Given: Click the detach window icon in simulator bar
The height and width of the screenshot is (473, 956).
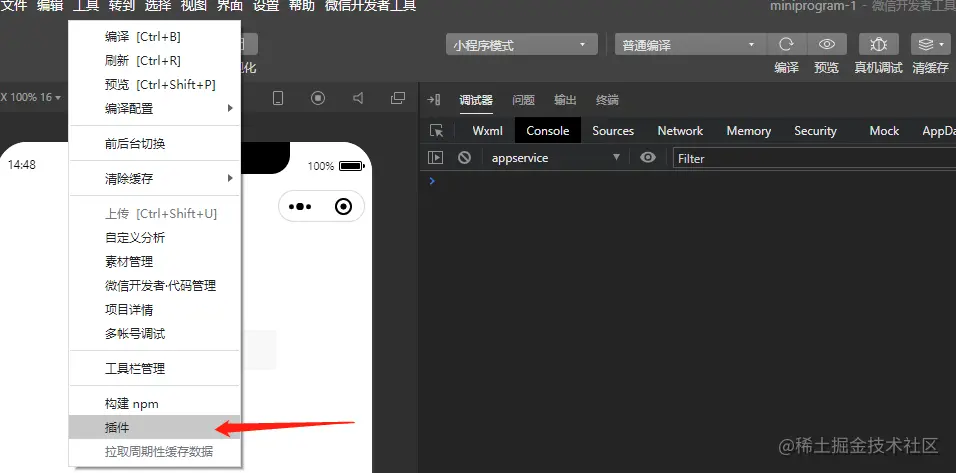Looking at the screenshot, I should point(398,98).
